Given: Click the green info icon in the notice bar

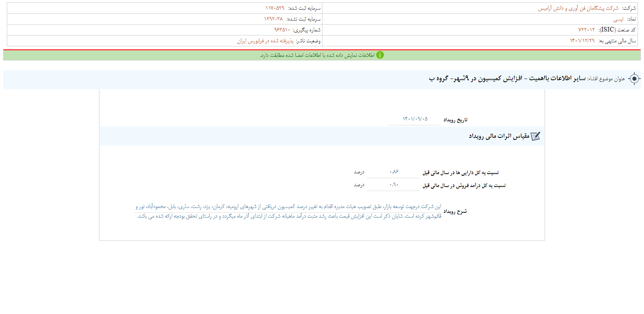Looking at the screenshot, I should click(380, 55).
